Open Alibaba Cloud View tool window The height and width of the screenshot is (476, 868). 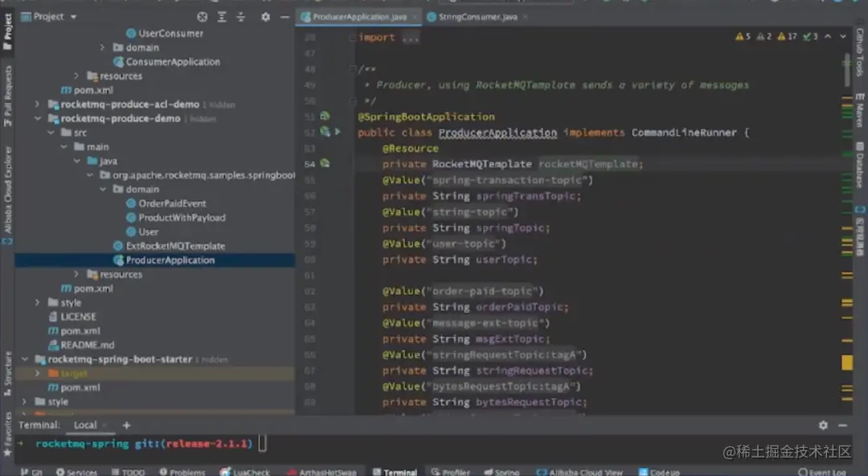click(x=579, y=472)
